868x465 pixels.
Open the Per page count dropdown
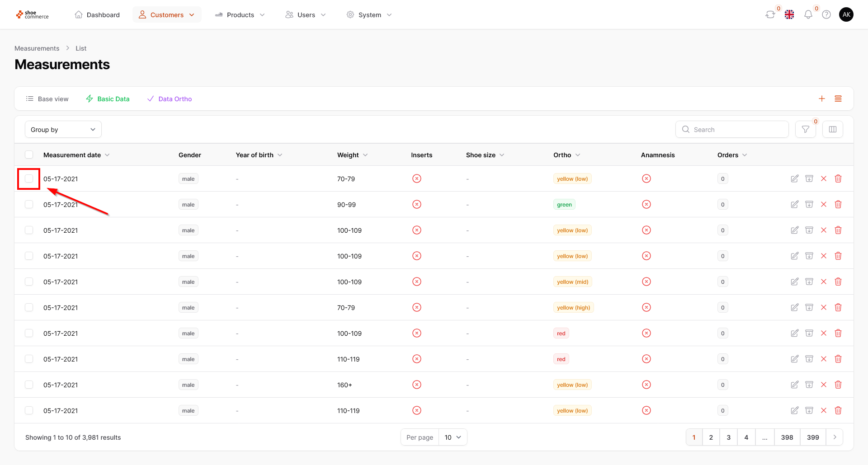[453, 437]
